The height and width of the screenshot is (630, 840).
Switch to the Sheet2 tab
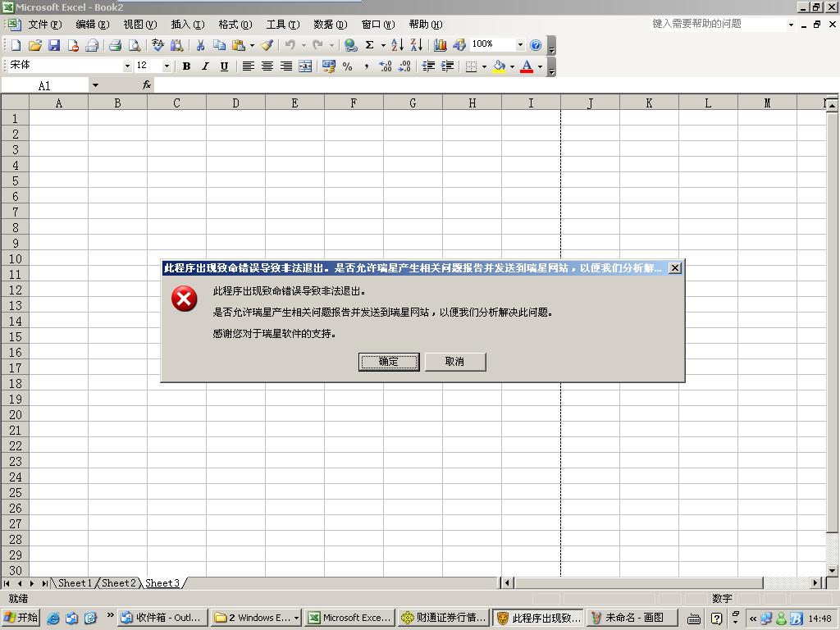[x=118, y=583]
